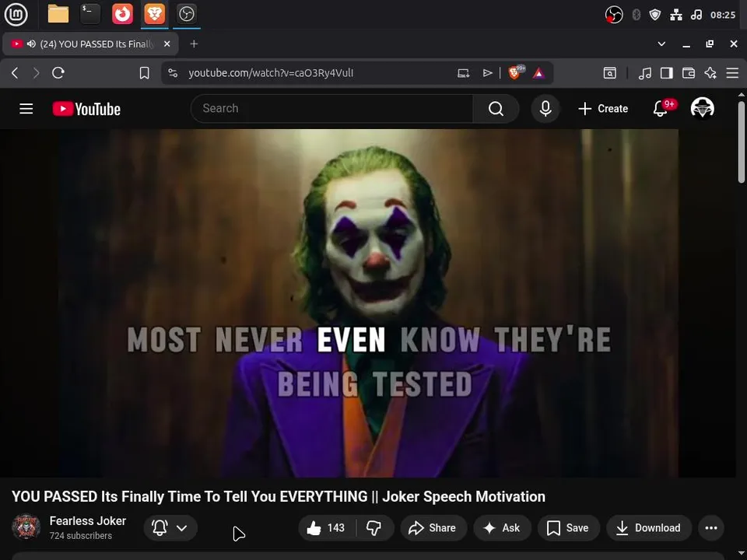Open more actions three-dot menu
Image resolution: width=747 pixels, height=560 pixels.
pos(711,527)
